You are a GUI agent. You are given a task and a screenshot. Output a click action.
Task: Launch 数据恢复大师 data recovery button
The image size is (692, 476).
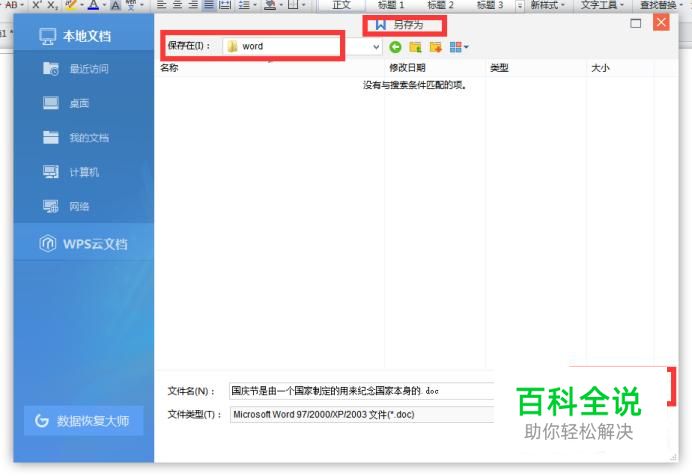coord(84,421)
